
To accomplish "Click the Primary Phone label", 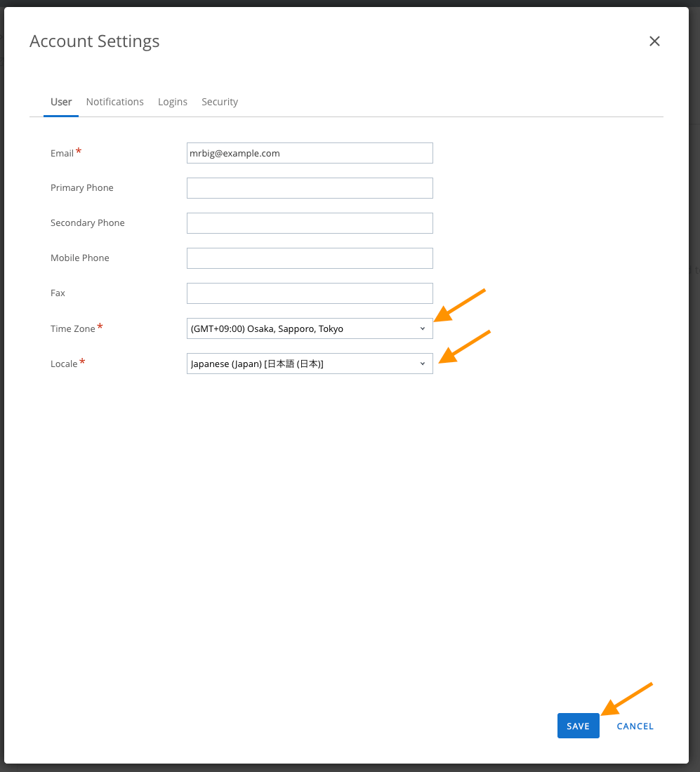I will (x=81, y=187).
